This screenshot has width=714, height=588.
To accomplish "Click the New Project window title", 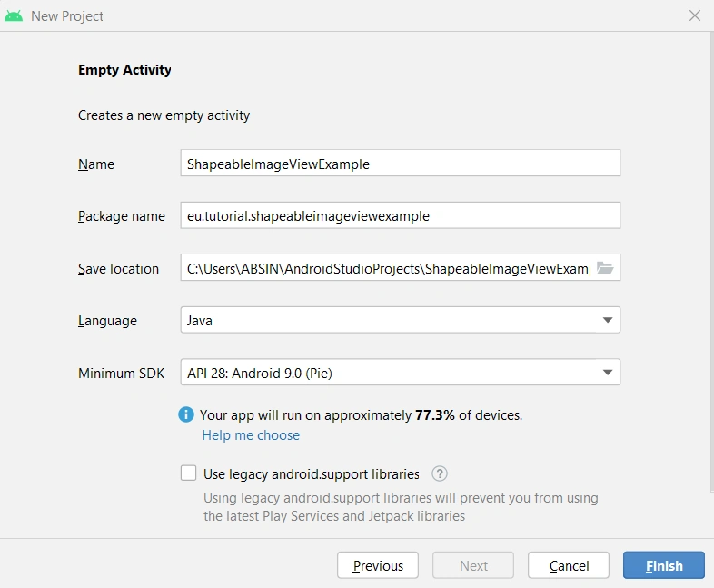I will coord(67,16).
